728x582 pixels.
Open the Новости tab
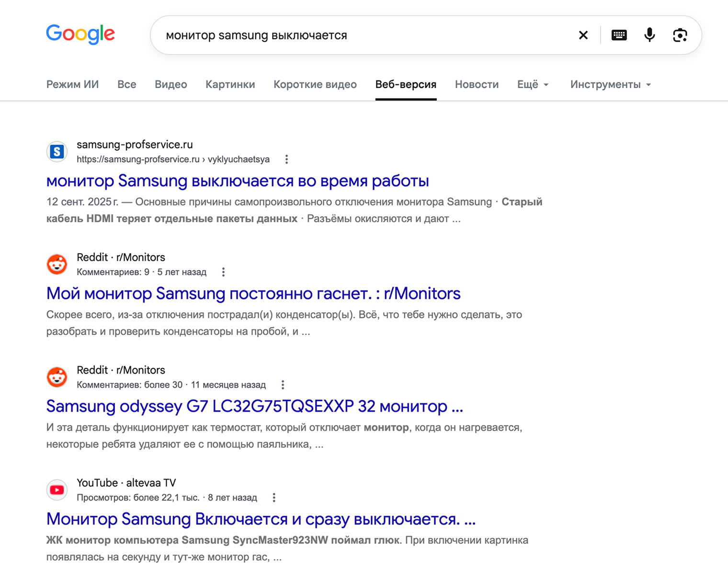tap(477, 85)
